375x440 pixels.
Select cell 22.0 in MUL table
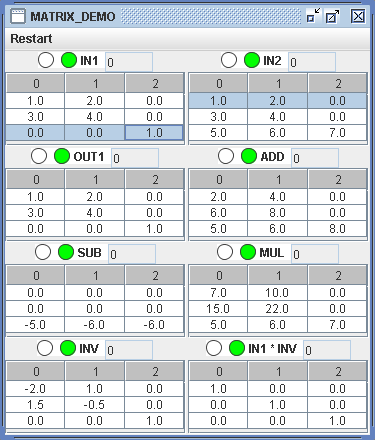(278, 309)
